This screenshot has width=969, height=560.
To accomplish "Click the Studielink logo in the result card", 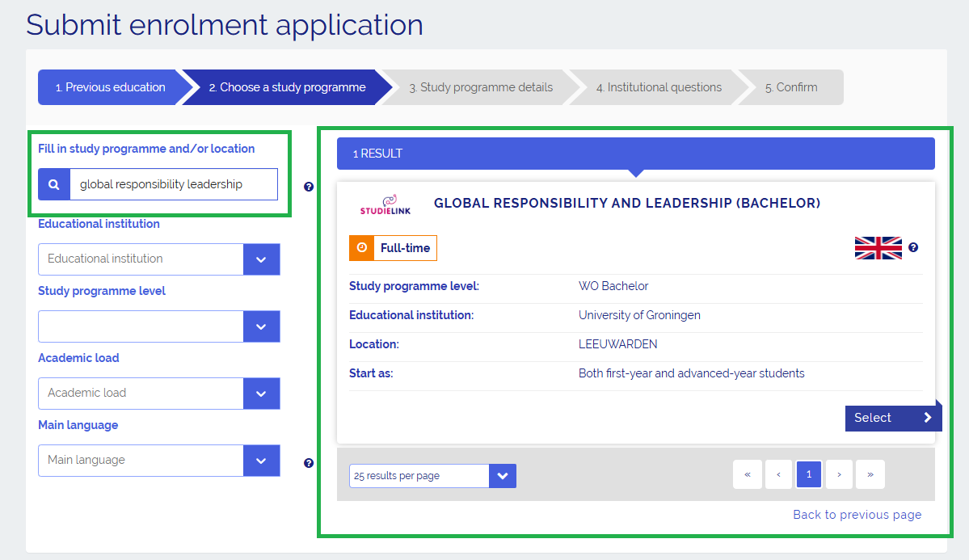I will point(385,205).
